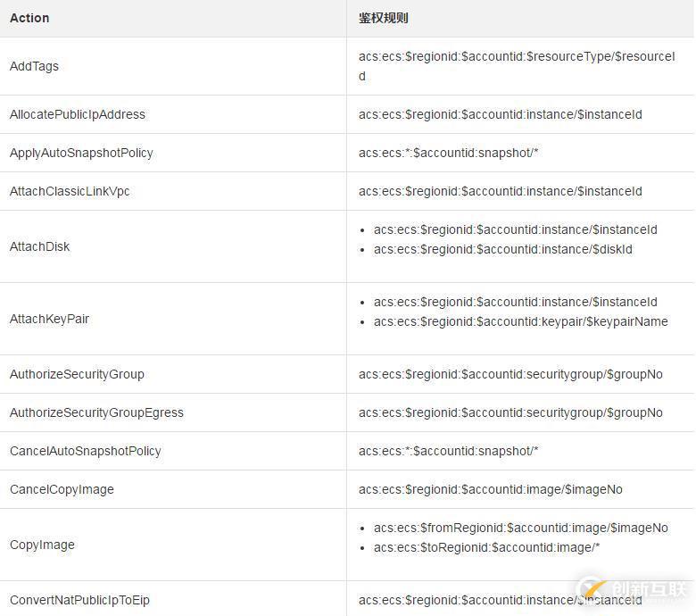Click AttachKeyPair's keypair/$keypairName rule
Viewport: 696px width, 616px height.
[521, 321]
